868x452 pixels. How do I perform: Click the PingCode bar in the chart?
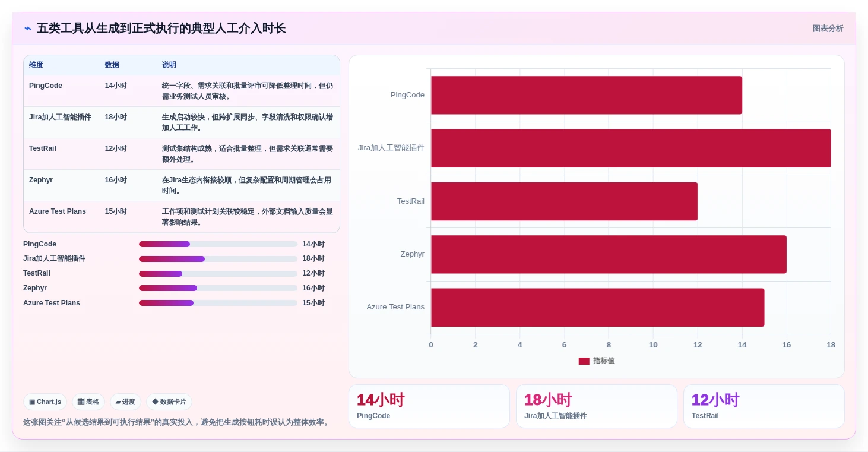(587, 95)
